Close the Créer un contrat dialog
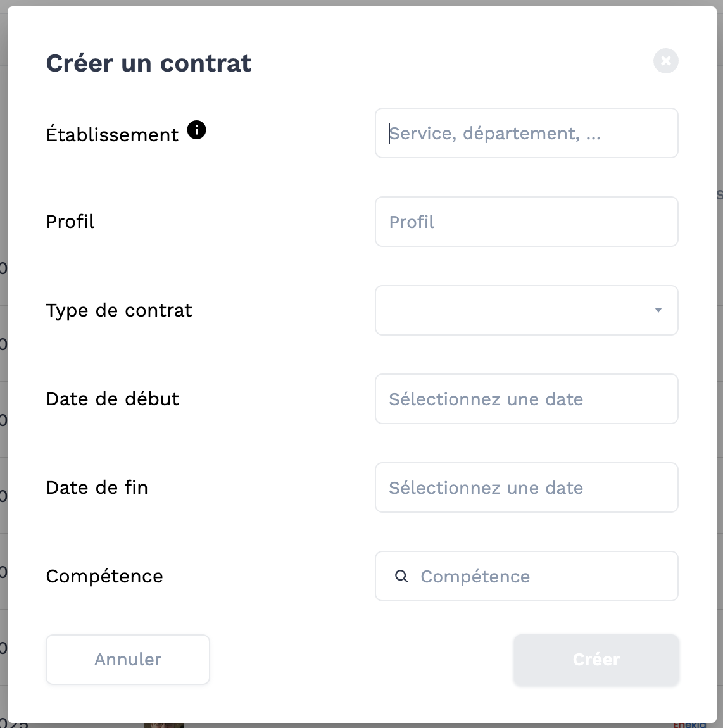The image size is (723, 728). 665,61
